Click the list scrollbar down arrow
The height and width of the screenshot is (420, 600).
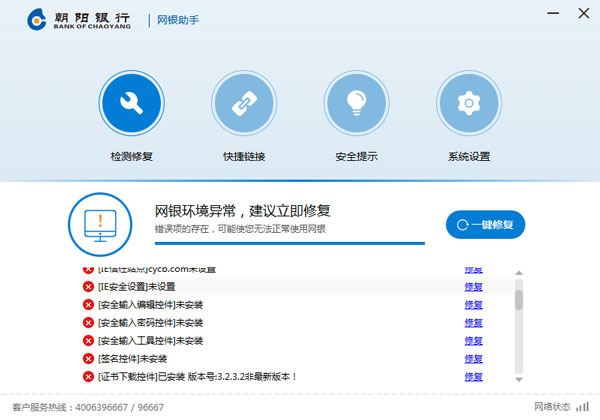[x=519, y=379]
